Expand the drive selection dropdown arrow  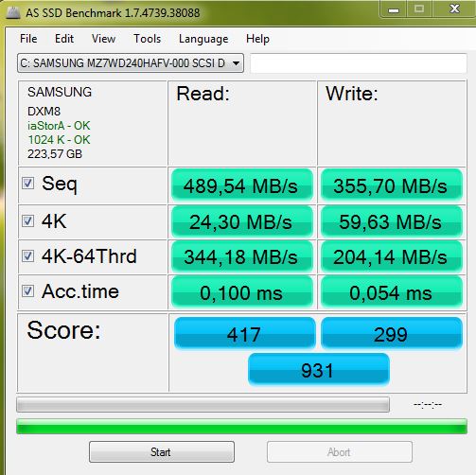point(236,63)
